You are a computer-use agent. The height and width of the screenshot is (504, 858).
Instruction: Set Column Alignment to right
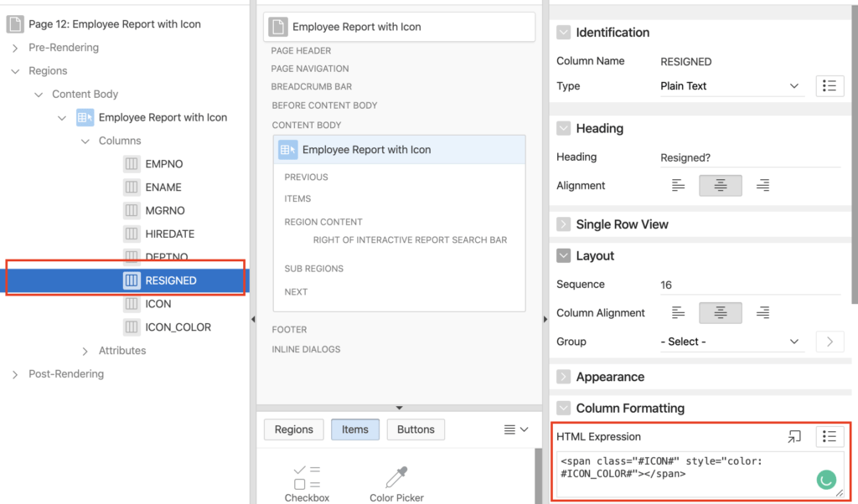(x=762, y=312)
